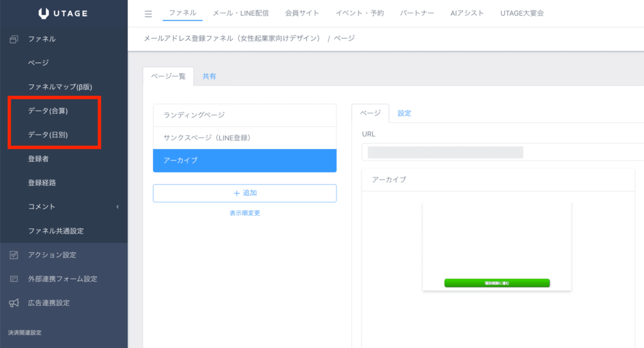The image size is (644, 348).
Task: Switch to the ページ detail tab
Action: click(370, 113)
